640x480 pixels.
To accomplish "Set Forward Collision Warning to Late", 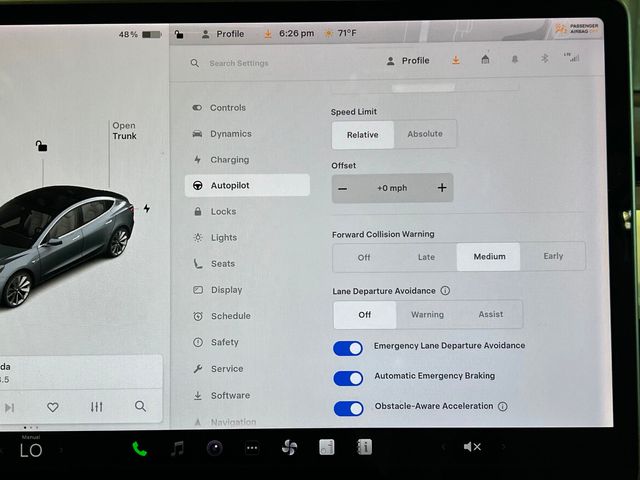I will [x=426, y=257].
